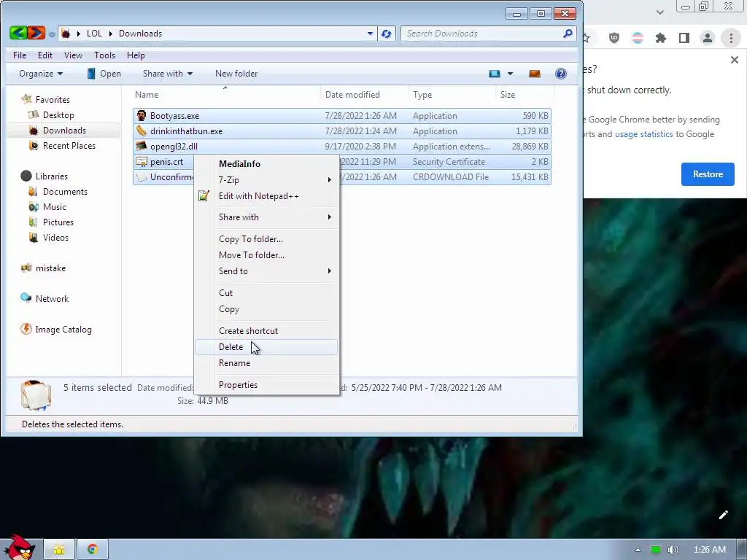Click the blue Restore button in Chrome
This screenshot has height=560, width=747.
tap(708, 174)
